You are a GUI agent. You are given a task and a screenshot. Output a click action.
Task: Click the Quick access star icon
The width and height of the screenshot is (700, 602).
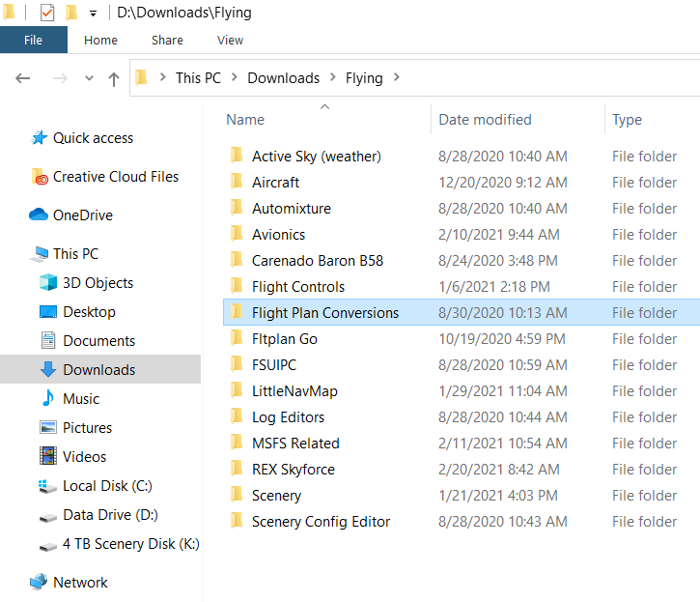click(x=39, y=137)
